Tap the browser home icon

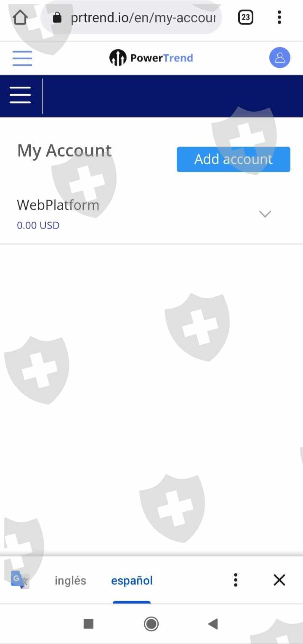[20, 17]
